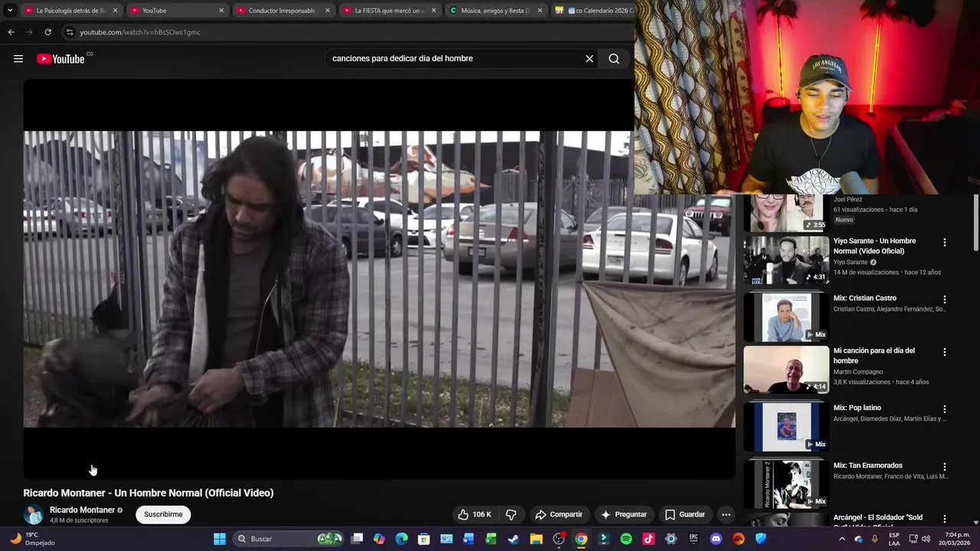Open Joel Pérez video thumbnail
The height and width of the screenshot is (551, 980).
click(x=786, y=213)
